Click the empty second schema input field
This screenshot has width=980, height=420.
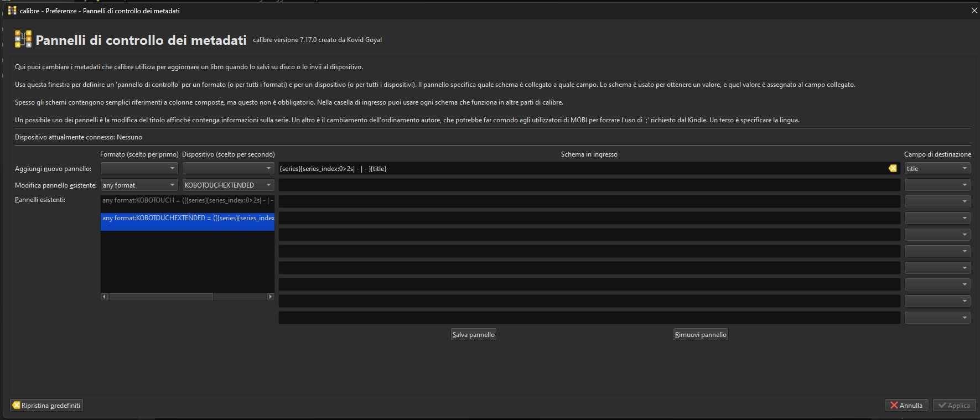pyautogui.click(x=589, y=185)
